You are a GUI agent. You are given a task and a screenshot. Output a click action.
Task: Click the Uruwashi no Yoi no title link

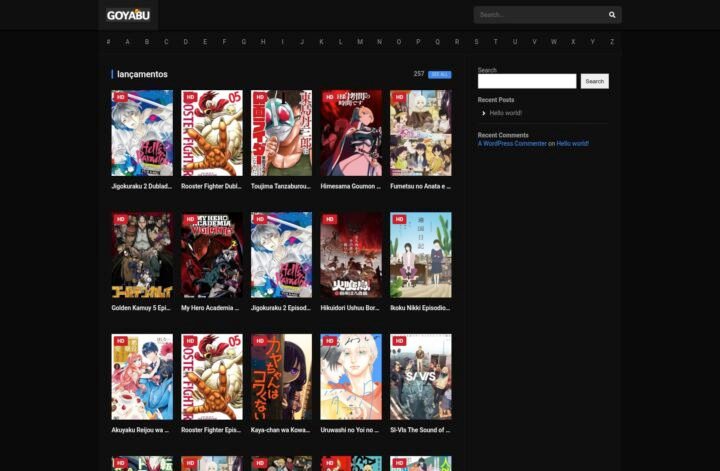[x=351, y=430]
